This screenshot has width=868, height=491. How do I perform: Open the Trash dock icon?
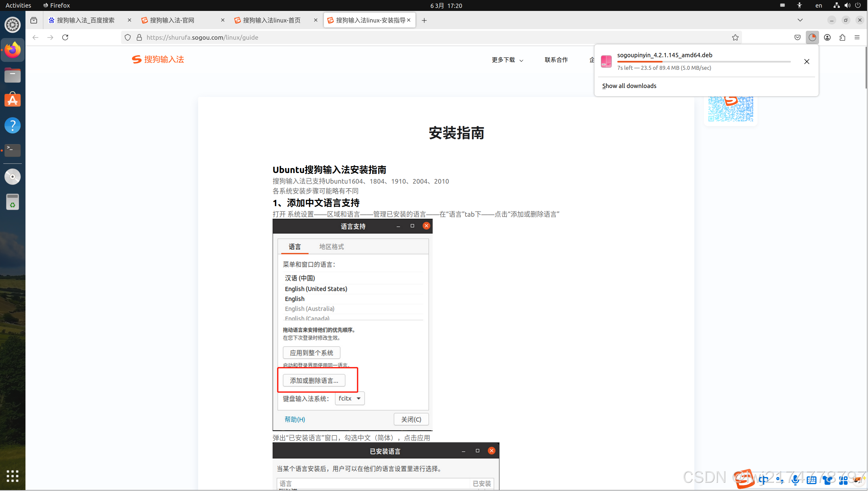click(13, 202)
